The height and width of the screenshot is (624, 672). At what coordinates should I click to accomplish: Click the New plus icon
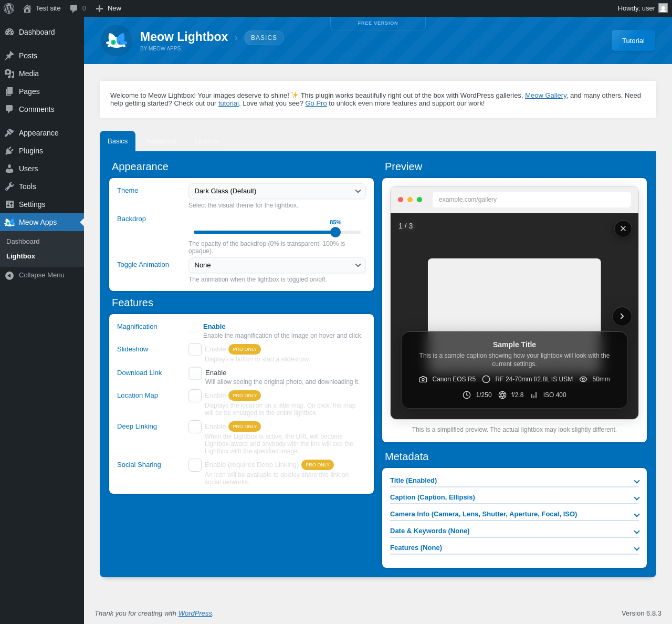point(99,8)
